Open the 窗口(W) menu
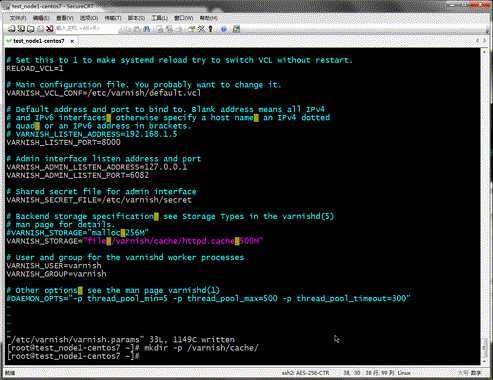Screen dimensions: 493x380 coord(184,18)
